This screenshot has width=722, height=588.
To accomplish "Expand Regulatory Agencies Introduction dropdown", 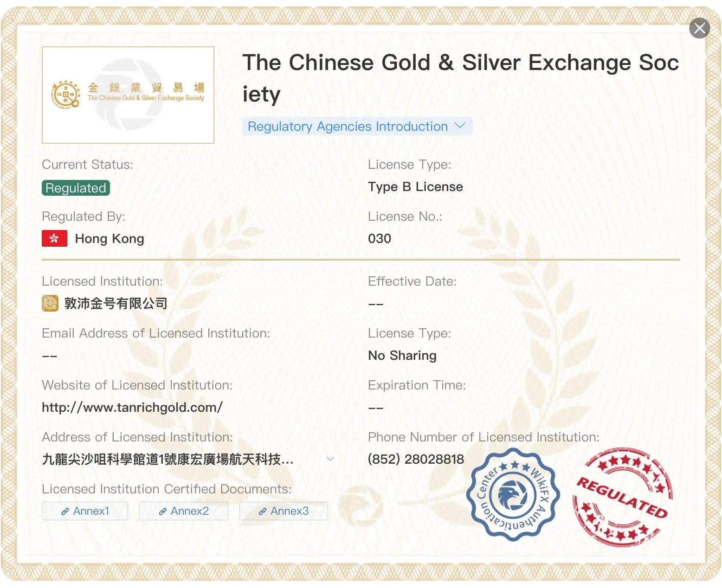I will pos(357,126).
